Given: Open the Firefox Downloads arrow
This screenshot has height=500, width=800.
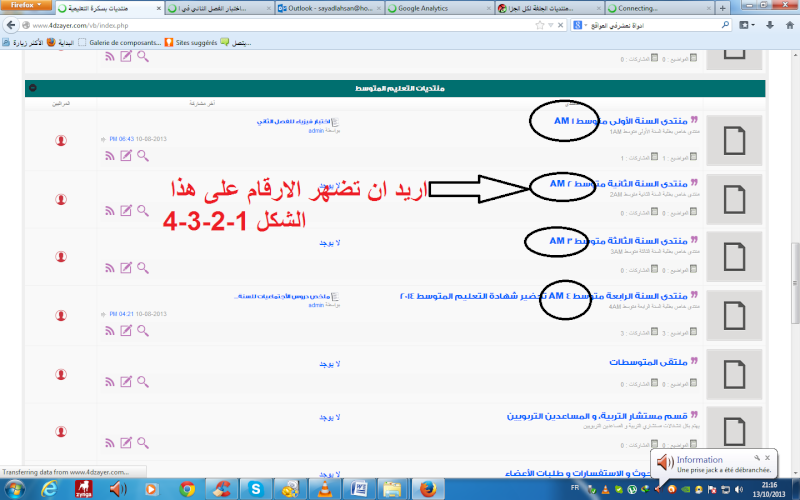Looking at the screenshot, I should 770,25.
